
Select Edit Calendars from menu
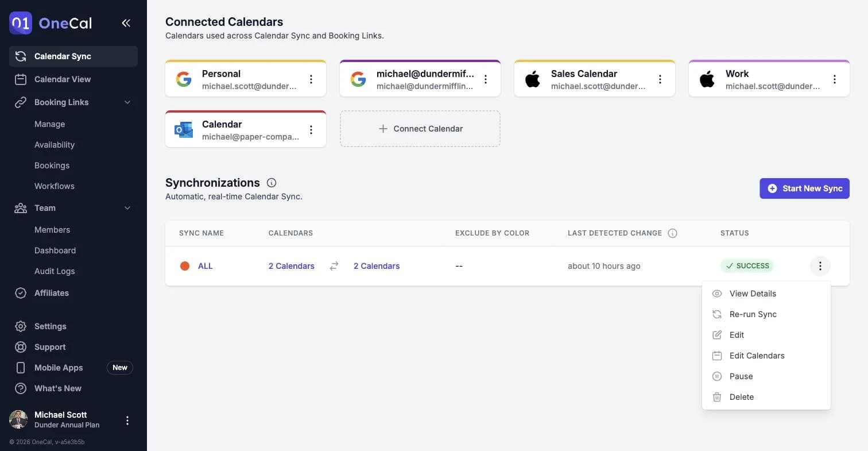[x=766, y=356]
